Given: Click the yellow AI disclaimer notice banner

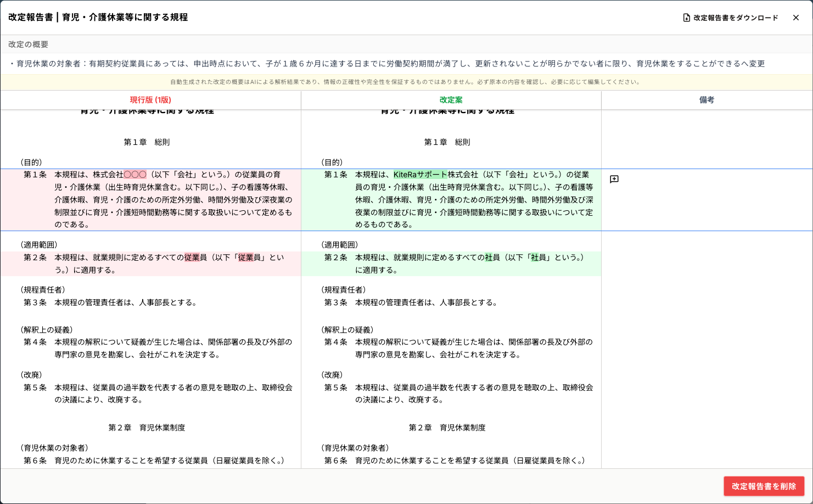Looking at the screenshot, I should 405,82.
